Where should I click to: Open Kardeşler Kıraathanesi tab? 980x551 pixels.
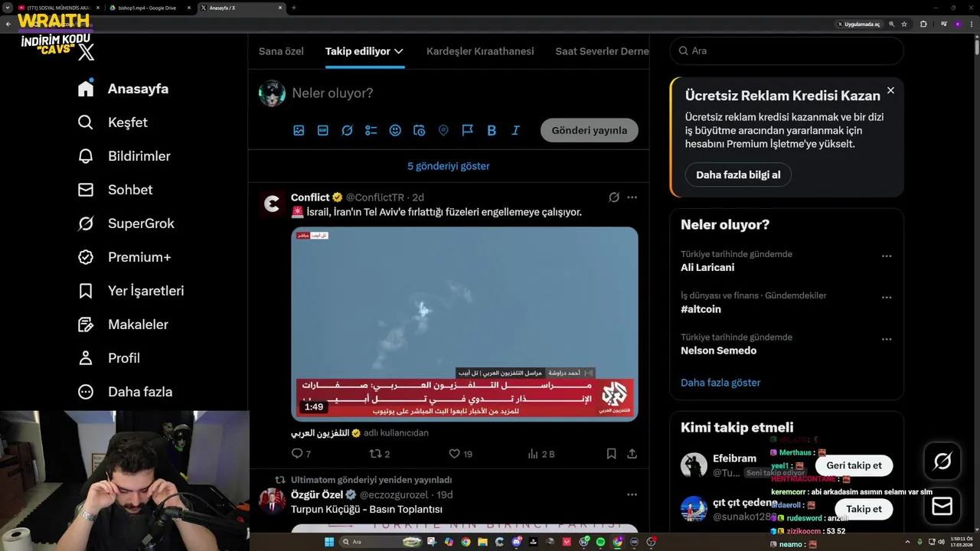pyautogui.click(x=480, y=51)
